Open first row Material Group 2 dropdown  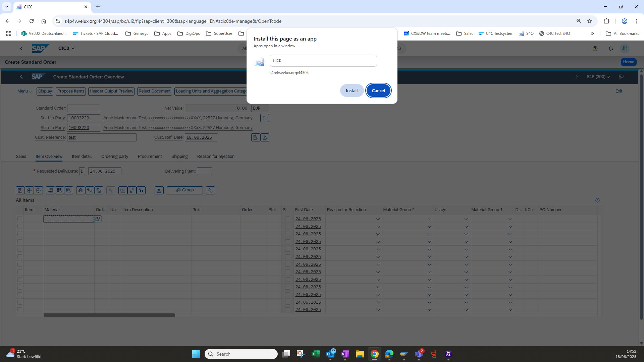click(429, 219)
